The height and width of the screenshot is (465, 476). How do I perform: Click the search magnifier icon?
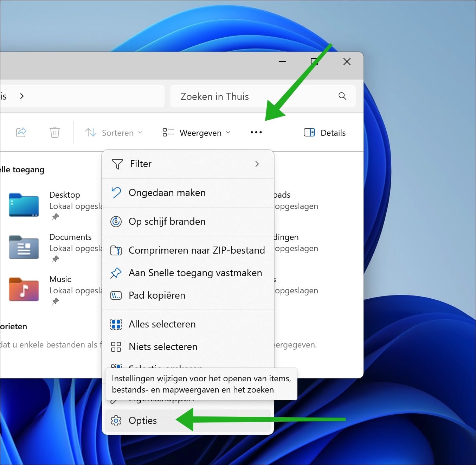click(342, 96)
